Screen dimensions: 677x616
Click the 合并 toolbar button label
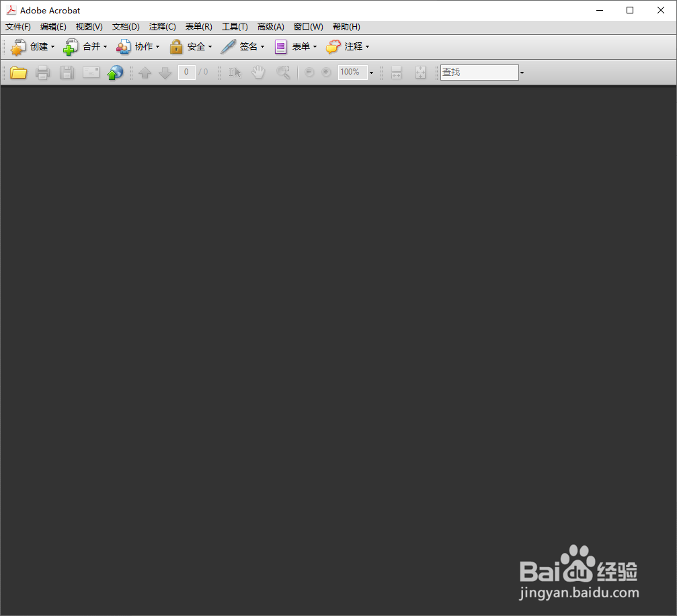(91, 46)
